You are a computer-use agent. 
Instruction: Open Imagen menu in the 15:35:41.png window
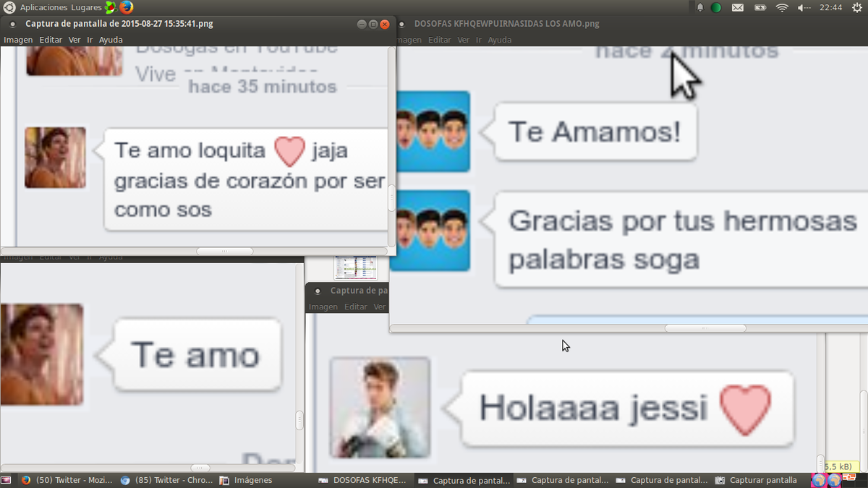pos(18,40)
